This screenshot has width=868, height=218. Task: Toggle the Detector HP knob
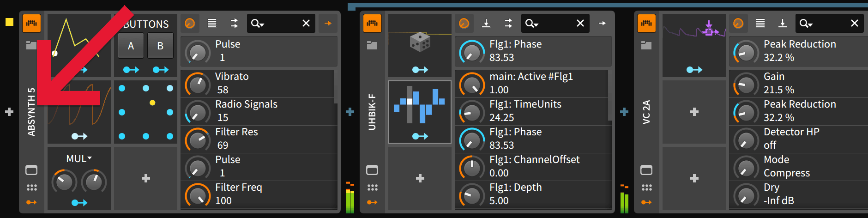746,140
